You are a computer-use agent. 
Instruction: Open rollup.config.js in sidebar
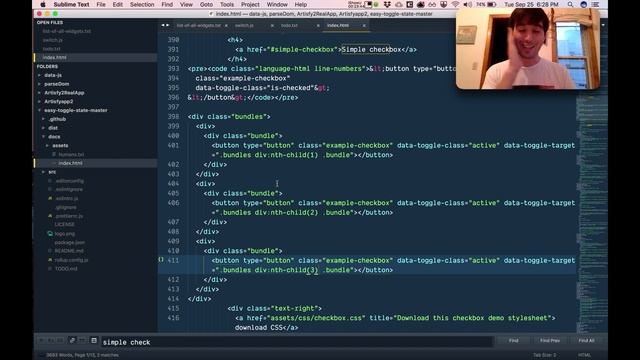71,260
